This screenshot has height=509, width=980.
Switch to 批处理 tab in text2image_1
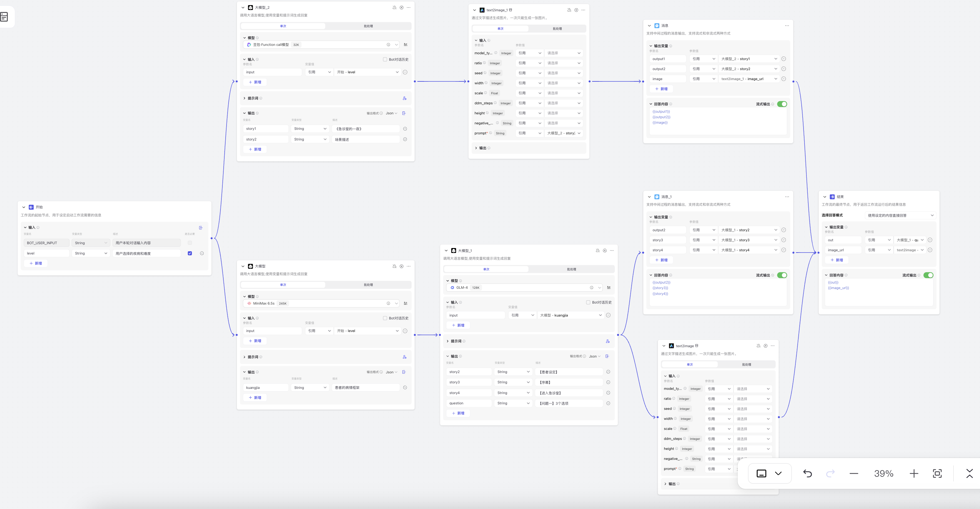point(557,29)
